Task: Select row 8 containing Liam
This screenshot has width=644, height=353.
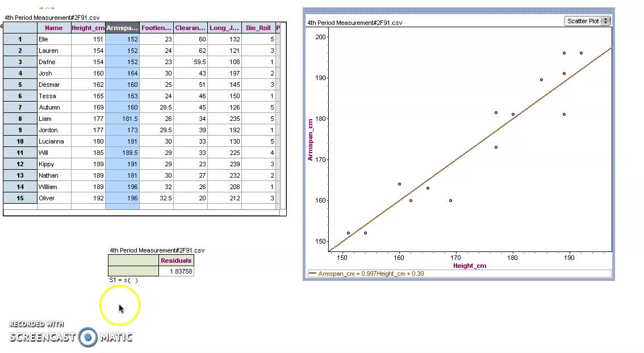Action: point(19,119)
